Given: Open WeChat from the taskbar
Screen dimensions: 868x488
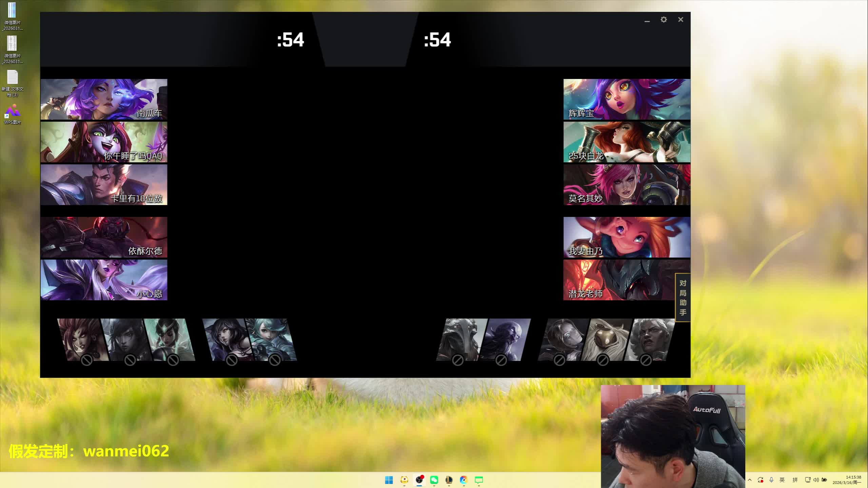Looking at the screenshot, I should pos(434,480).
